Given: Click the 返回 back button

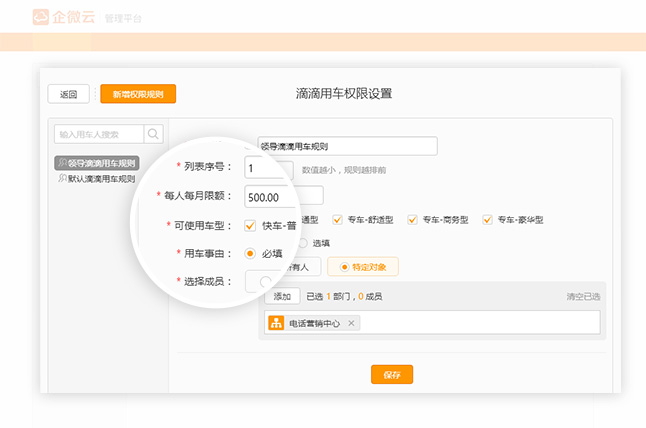Looking at the screenshot, I should tap(68, 94).
